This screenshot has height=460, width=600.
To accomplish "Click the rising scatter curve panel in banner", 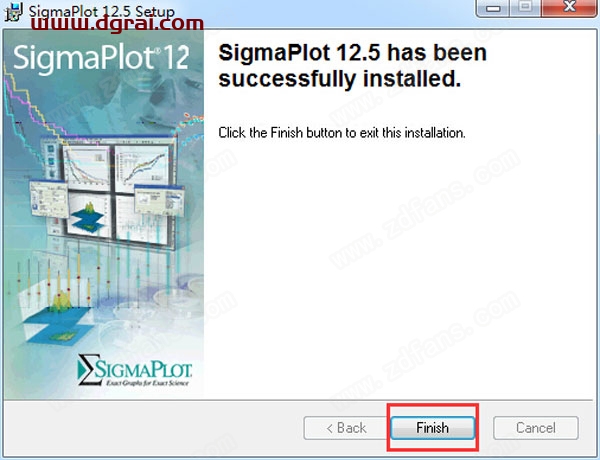I will coord(142,167).
